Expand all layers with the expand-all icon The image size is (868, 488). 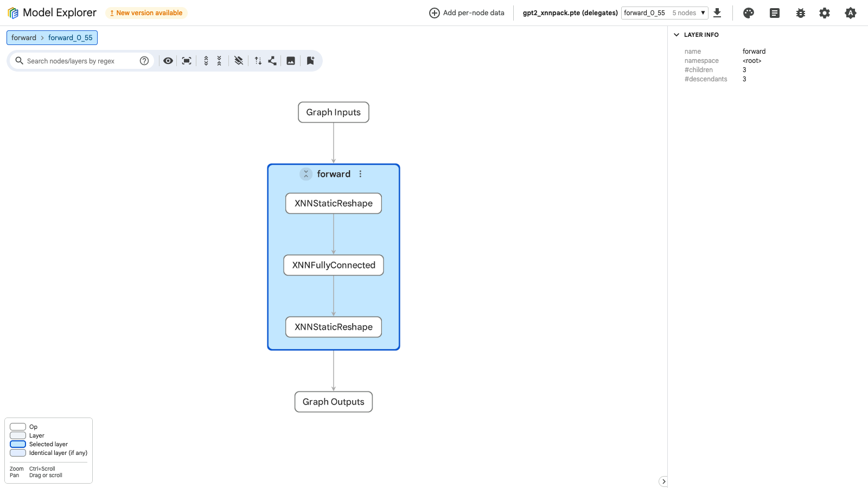point(206,61)
